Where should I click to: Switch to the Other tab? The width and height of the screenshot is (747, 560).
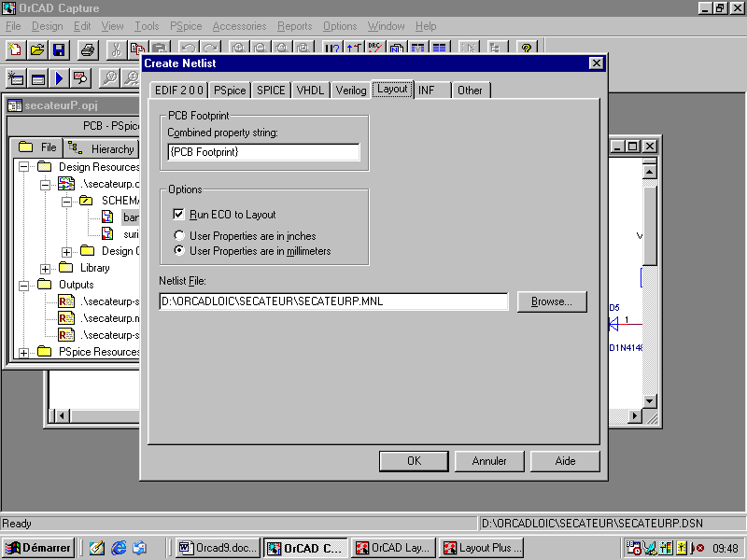point(471,90)
